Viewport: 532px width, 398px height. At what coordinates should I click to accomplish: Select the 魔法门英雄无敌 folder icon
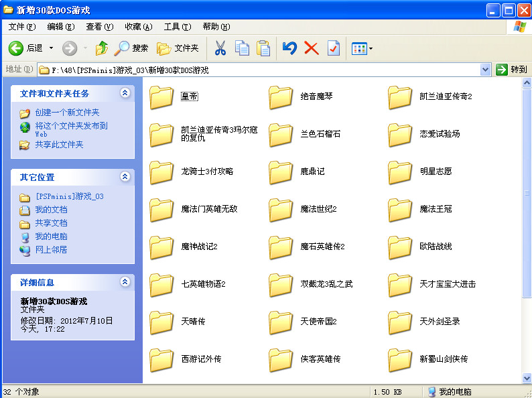(161, 210)
